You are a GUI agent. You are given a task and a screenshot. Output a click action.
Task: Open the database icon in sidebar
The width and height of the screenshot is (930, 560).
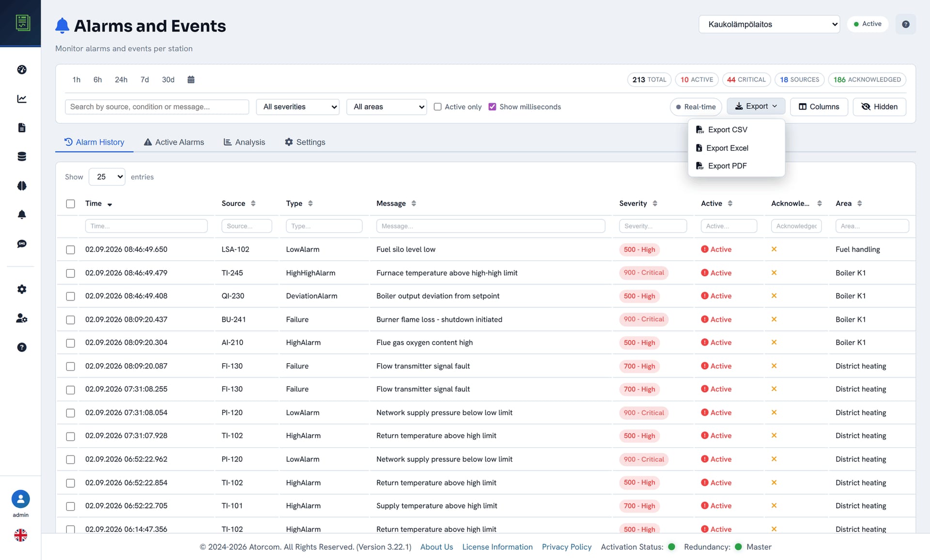coord(22,156)
